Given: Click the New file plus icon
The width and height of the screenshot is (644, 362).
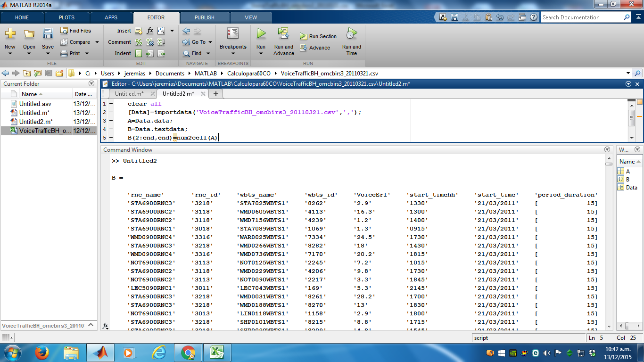Looking at the screenshot, I should pos(10,33).
